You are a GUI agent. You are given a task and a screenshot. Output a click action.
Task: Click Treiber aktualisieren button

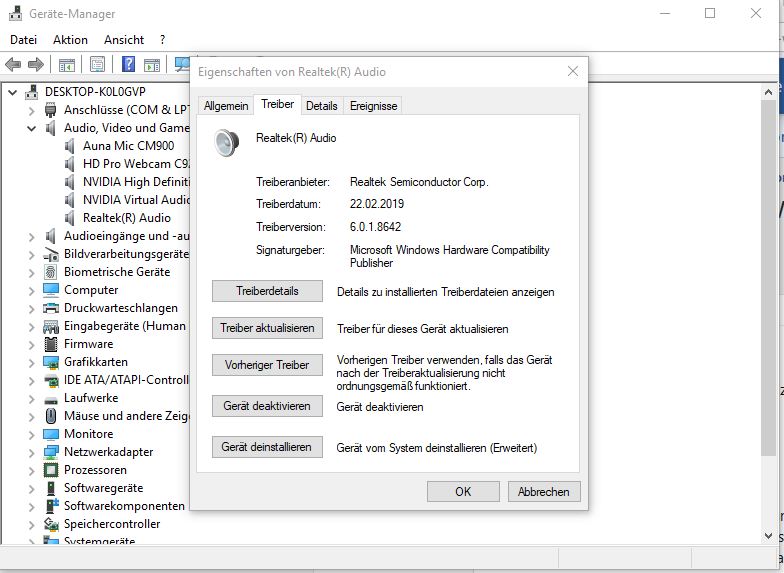click(x=267, y=328)
